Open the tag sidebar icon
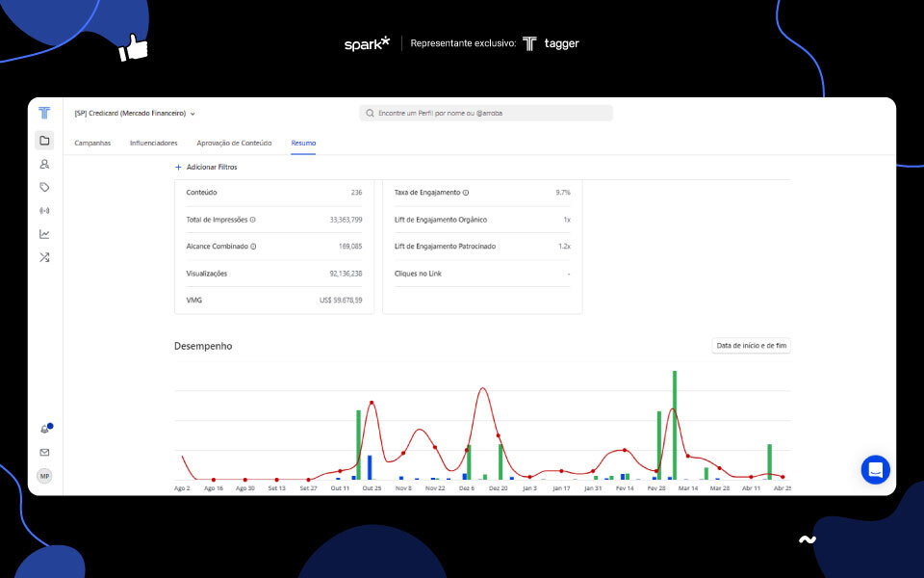Viewport: 924px width, 578px height. pos(44,188)
